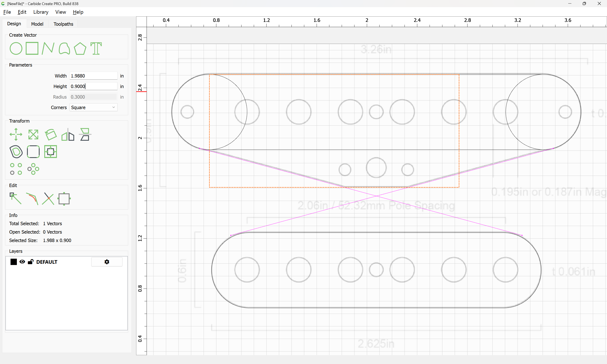This screenshot has width=607, height=364.
Task: Switch to the Model tab
Action: point(37,24)
